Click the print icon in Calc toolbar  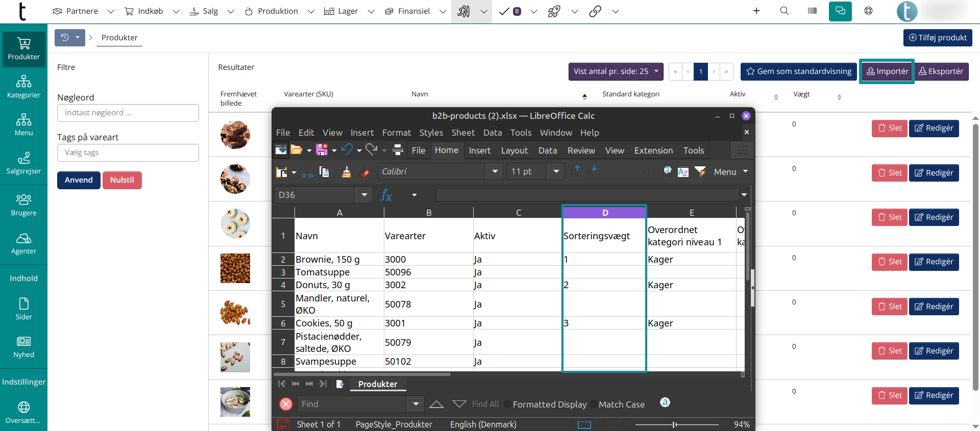(398, 150)
